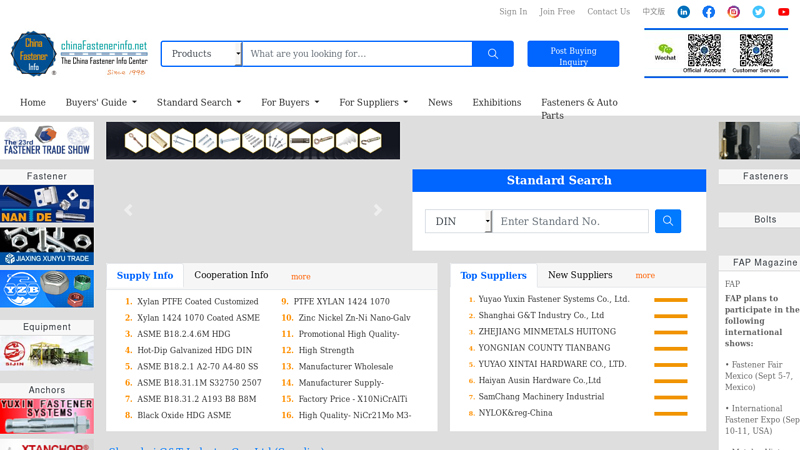Screen dimensions: 800x450
Task: Switch to the New Suppliers tab
Action: pos(580,275)
